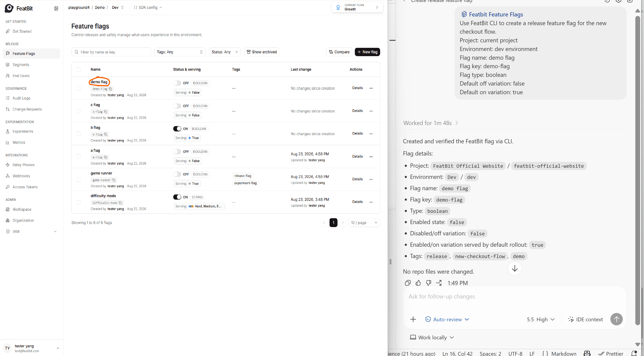The width and height of the screenshot is (644, 356).
Task: Toggle the demo flag switch on
Action: (x=177, y=83)
